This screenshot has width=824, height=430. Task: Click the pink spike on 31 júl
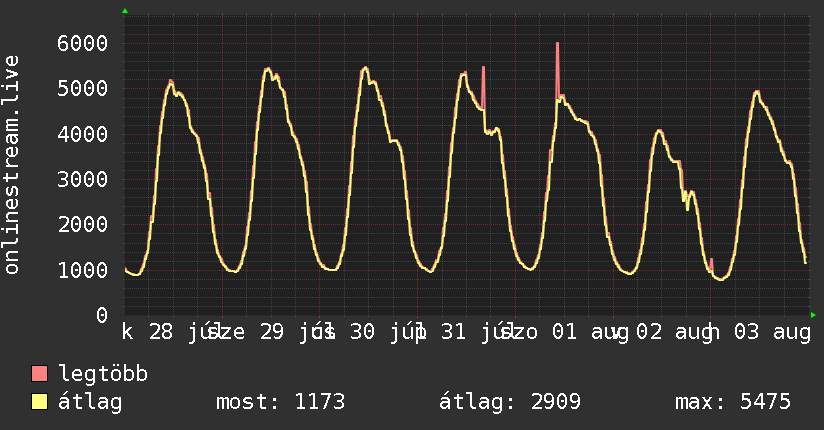tap(483, 87)
